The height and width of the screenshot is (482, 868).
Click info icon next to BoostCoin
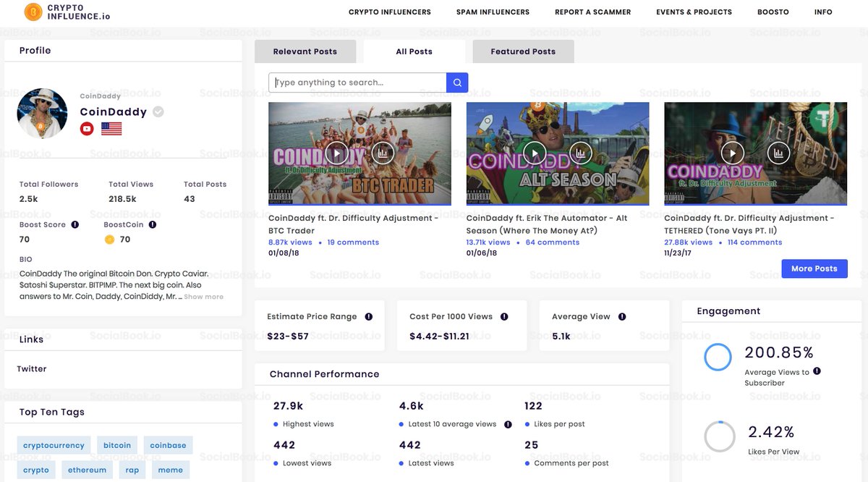click(x=152, y=225)
